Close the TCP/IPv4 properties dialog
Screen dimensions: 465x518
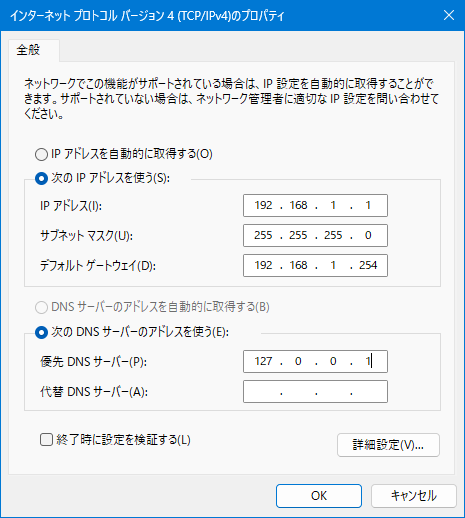click(449, 15)
